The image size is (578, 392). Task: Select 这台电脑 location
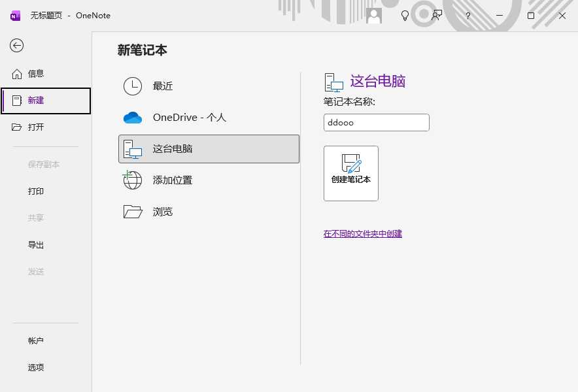tap(209, 149)
